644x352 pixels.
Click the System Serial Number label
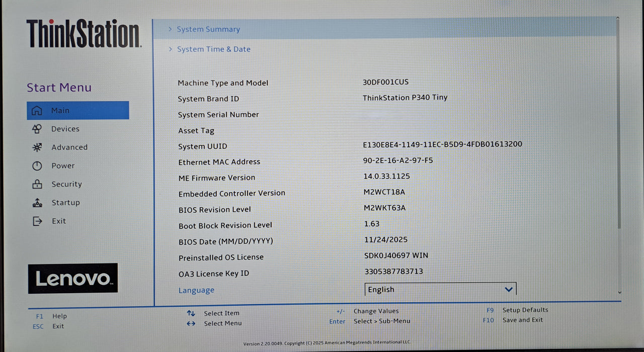[x=218, y=115]
